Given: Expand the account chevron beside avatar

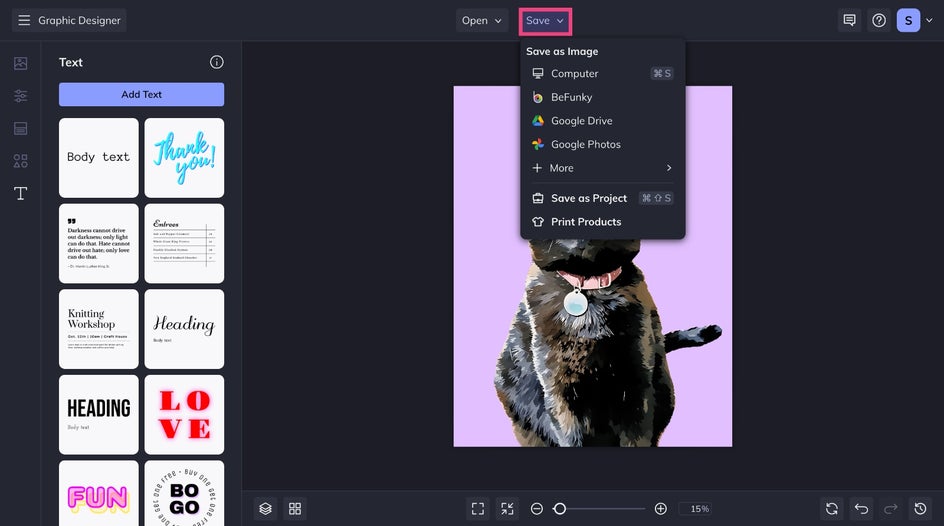Looking at the screenshot, I should (x=929, y=20).
